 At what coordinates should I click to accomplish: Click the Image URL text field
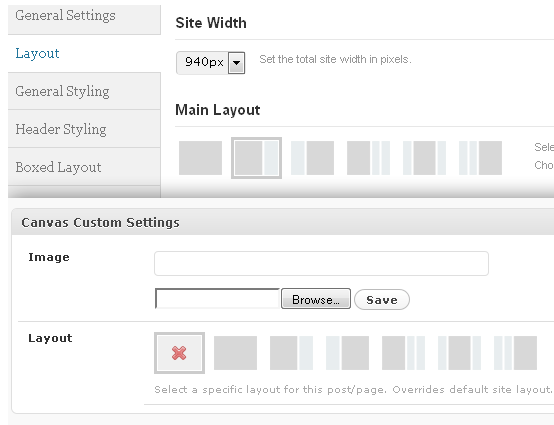[322, 264]
